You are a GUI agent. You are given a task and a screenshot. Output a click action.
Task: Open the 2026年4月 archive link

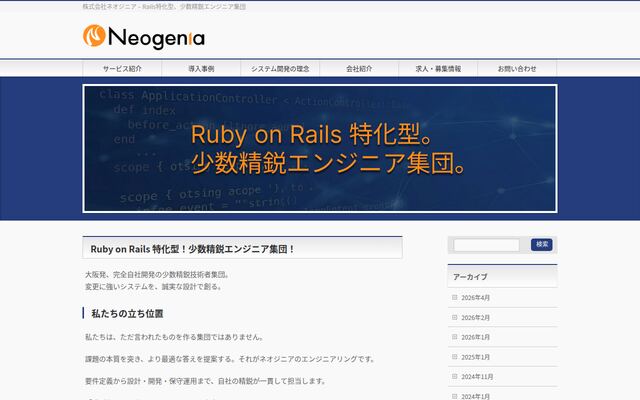(476, 298)
